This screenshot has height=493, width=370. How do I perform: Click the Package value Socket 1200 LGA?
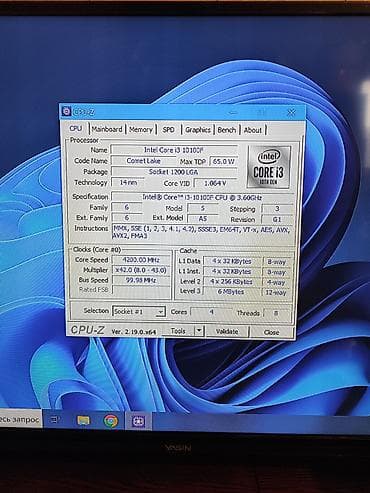[x=174, y=172]
